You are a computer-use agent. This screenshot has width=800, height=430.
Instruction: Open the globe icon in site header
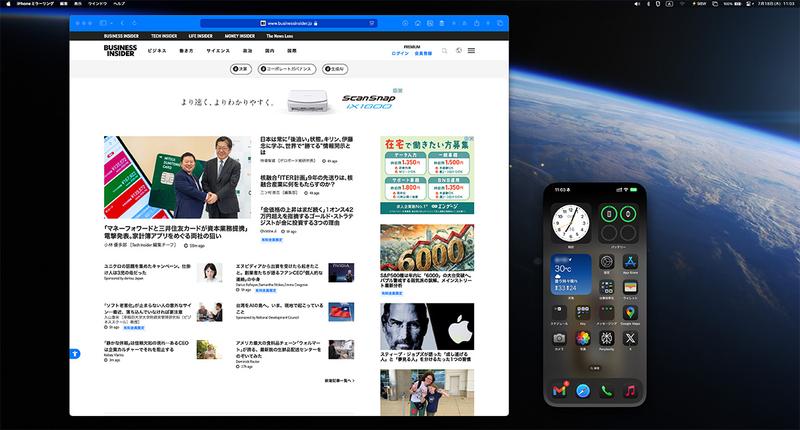[x=459, y=50]
